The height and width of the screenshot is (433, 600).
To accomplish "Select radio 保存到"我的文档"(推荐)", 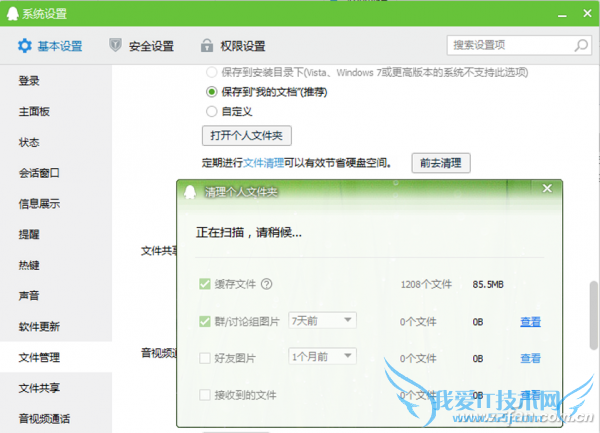I will pyautogui.click(x=212, y=92).
